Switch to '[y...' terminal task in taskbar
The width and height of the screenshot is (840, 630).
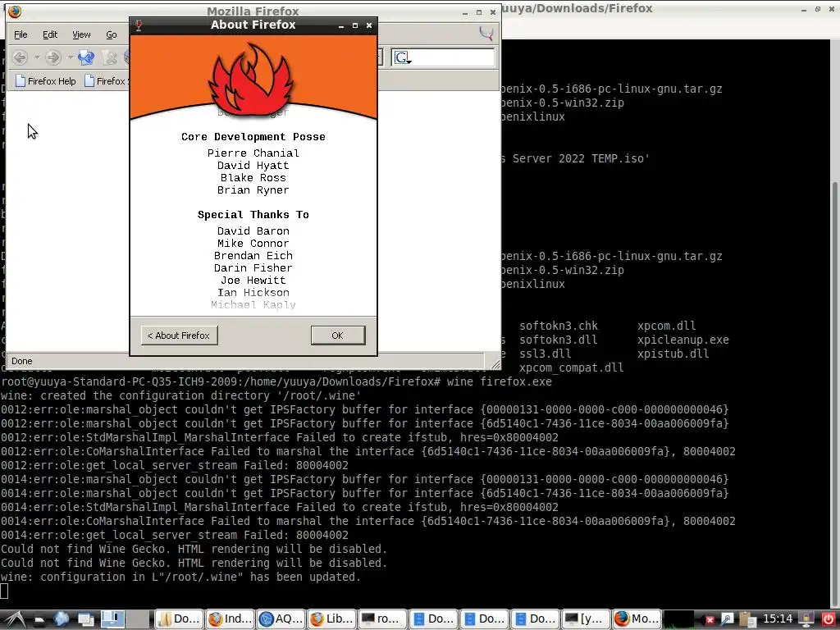(x=586, y=619)
